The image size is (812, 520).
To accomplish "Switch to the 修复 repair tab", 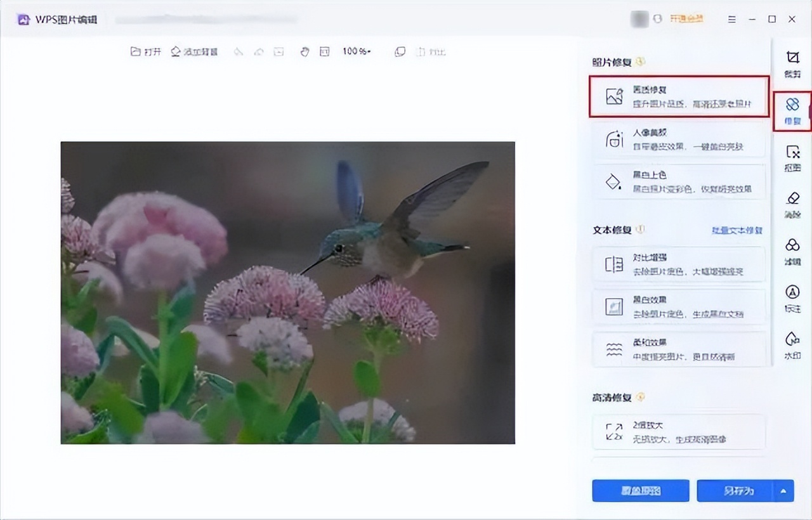I will pyautogui.click(x=792, y=108).
